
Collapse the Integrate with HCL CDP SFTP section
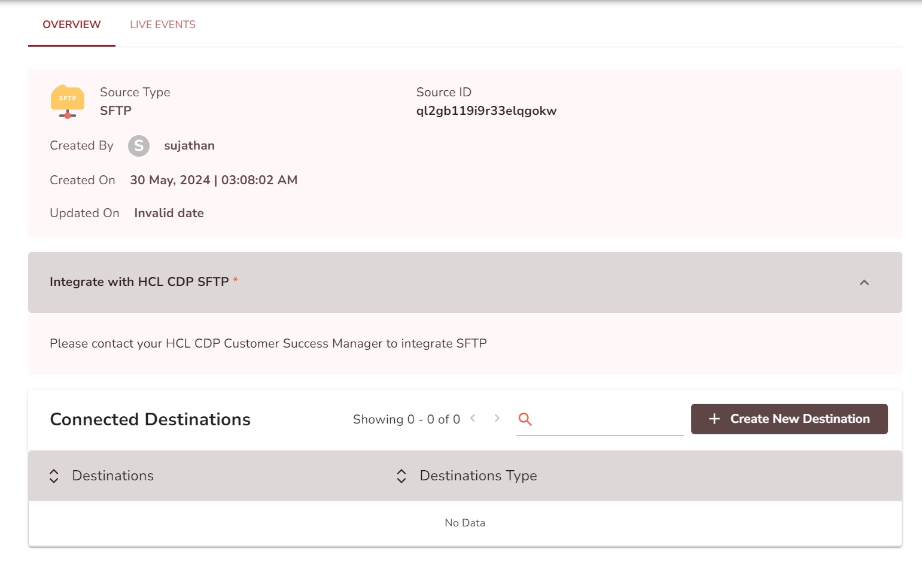pos(864,282)
